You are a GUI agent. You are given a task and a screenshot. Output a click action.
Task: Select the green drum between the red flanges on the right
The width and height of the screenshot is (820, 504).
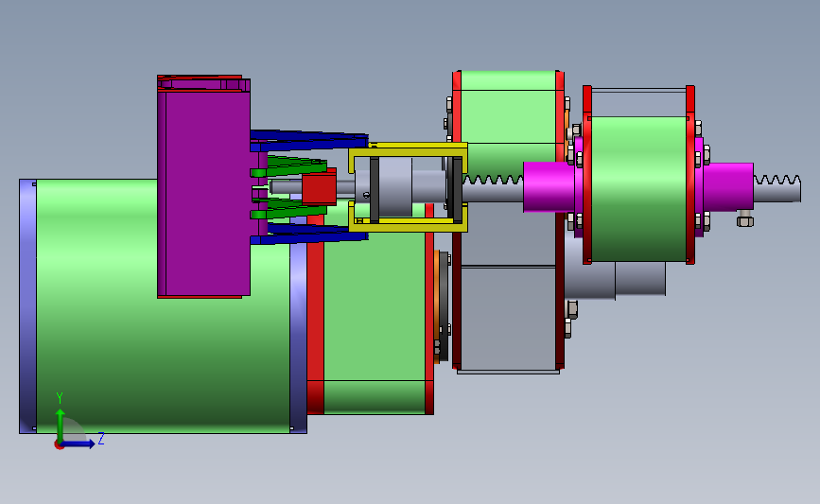pos(638,189)
